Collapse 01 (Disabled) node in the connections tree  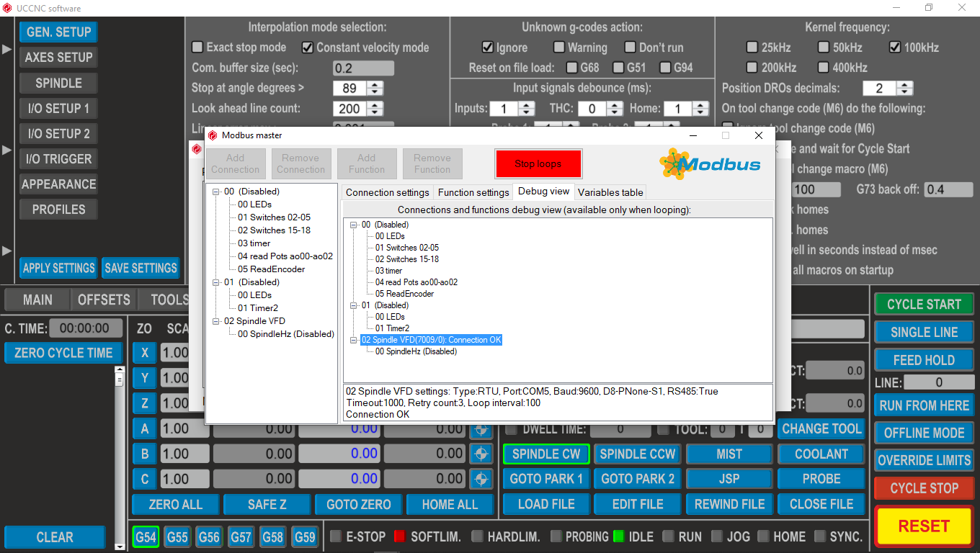click(216, 282)
